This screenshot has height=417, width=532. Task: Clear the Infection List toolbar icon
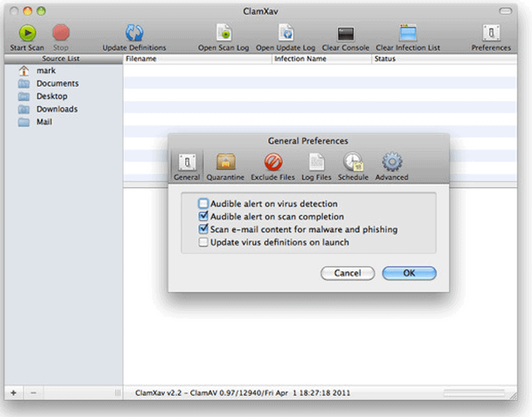pyautogui.click(x=408, y=33)
